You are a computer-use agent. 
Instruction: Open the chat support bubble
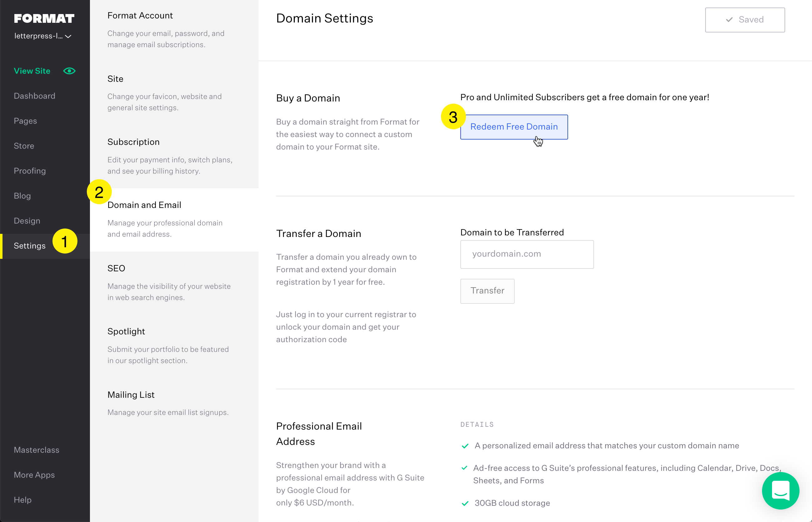pyautogui.click(x=780, y=490)
